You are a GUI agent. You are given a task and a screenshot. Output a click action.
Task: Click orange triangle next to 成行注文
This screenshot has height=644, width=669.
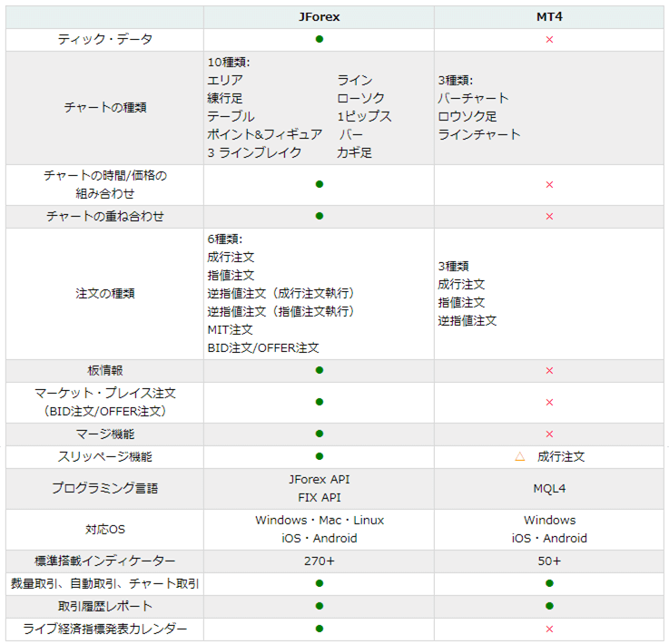[519, 456]
